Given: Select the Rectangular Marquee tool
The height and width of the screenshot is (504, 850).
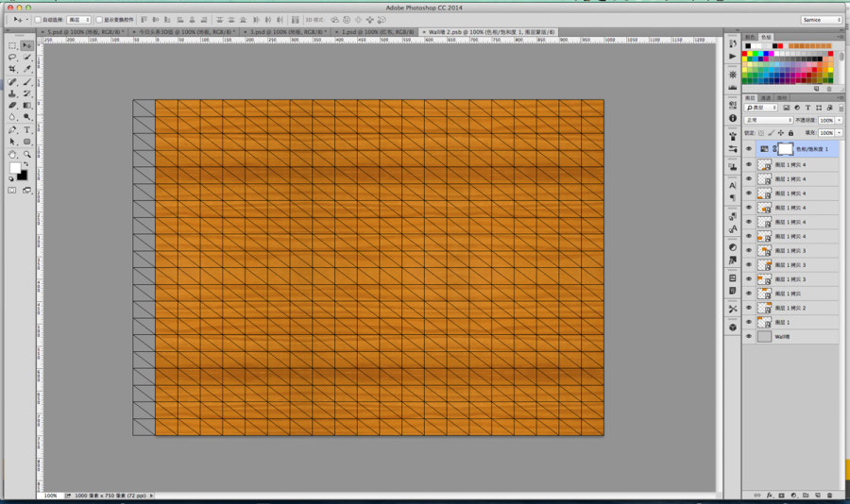Looking at the screenshot, I should [x=12, y=45].
